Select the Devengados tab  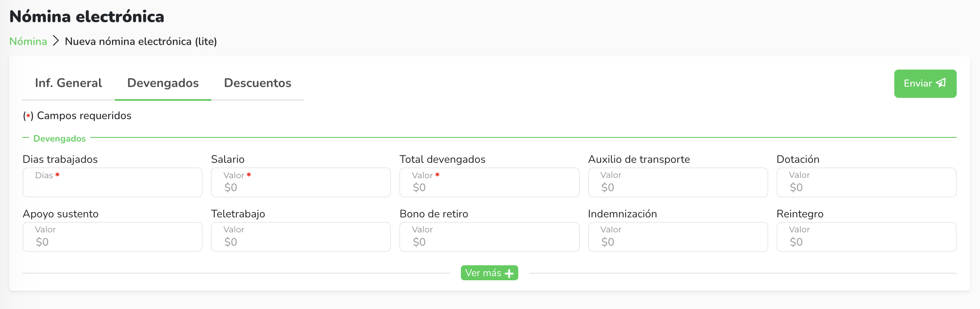point(163,83)
